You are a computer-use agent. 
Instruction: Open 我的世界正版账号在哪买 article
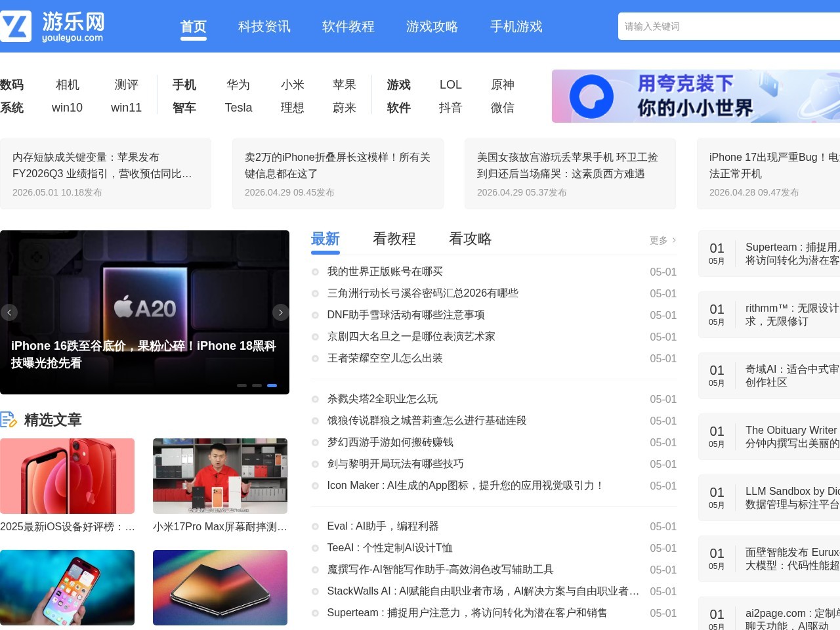(x=385, y=272)
